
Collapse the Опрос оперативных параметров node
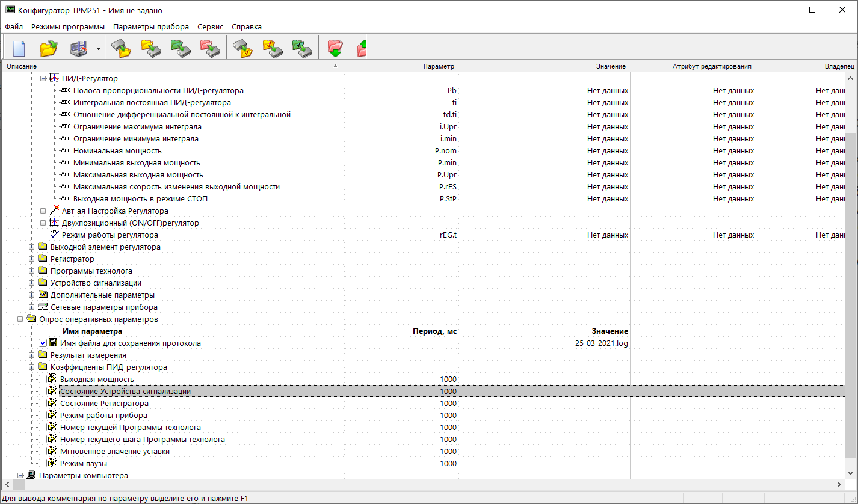[x=20, y=319]
